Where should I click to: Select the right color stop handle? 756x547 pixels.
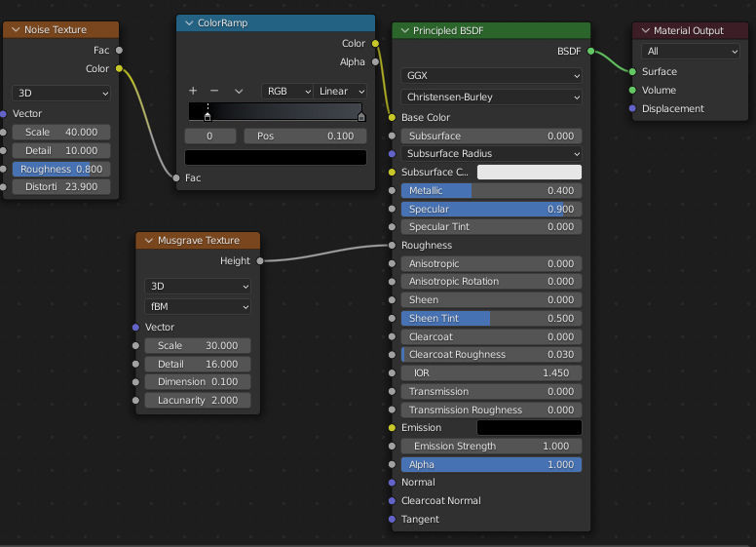[361, 117]
